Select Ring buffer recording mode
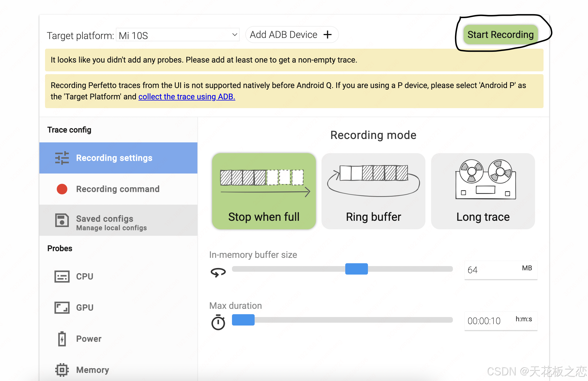 (x=373, y=191)
